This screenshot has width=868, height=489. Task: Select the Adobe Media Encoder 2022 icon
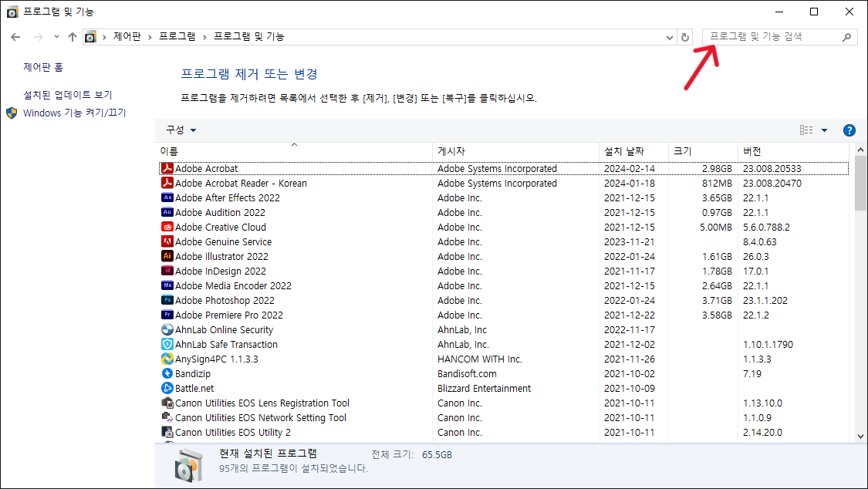(167, 285)
